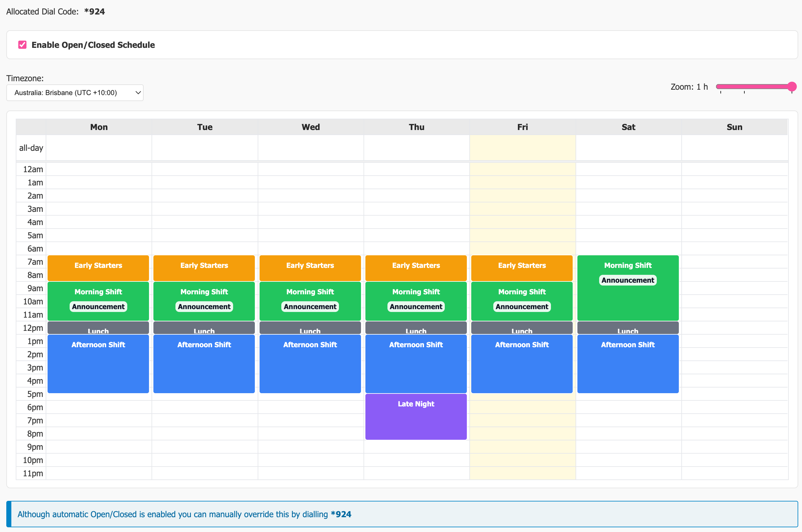The image size is (802, 532).
Task: Select Friday's Lunch block
Action: tap(522, 328)
